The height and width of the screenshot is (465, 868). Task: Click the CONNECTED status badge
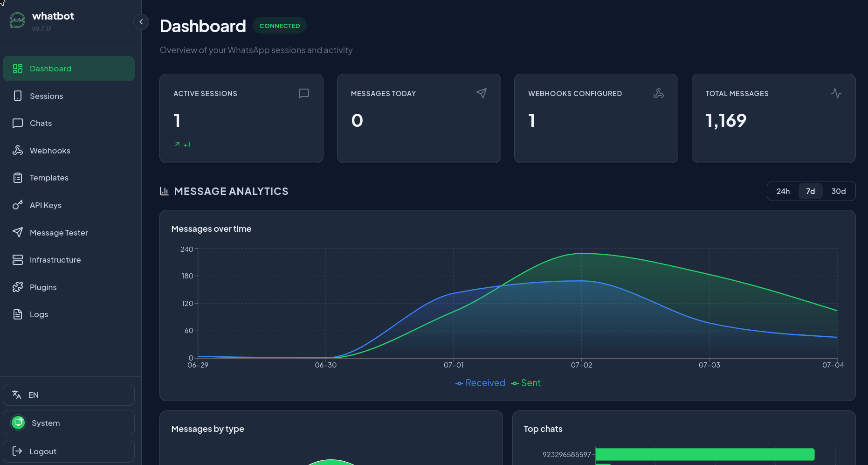(x=280, y=26)
